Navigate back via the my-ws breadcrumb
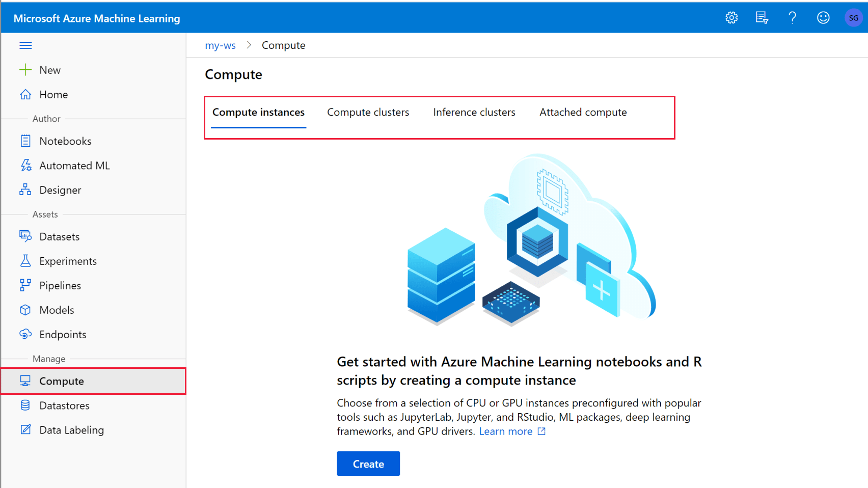 [x=221, y=45]
